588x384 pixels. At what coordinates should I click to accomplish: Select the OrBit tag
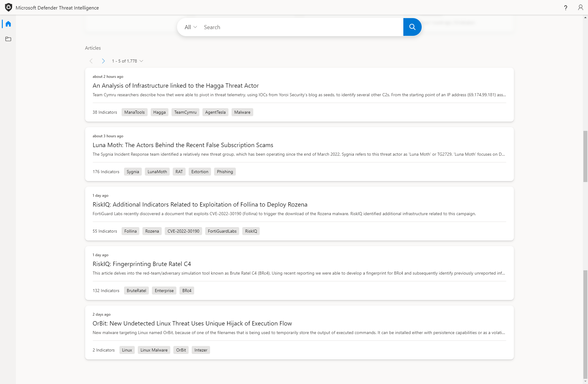point(181,350)
